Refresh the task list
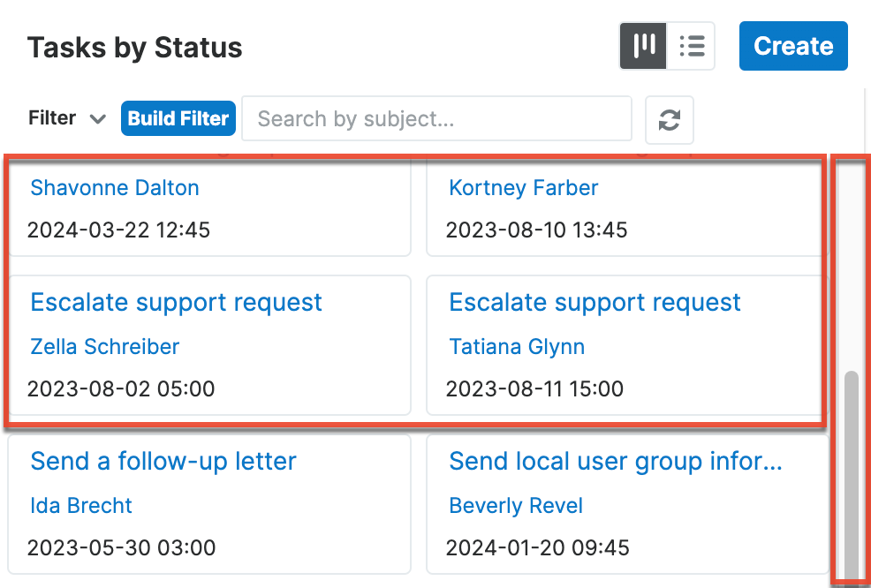This screenshot has height=588, width=871. pyautogui.click(x=670, y=119)
